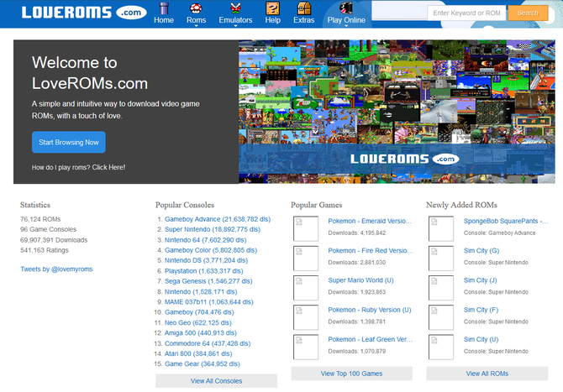Click Sim City (U) thumbnail placeholder
This screenshot has height=392, width=563.
[441, 347]
